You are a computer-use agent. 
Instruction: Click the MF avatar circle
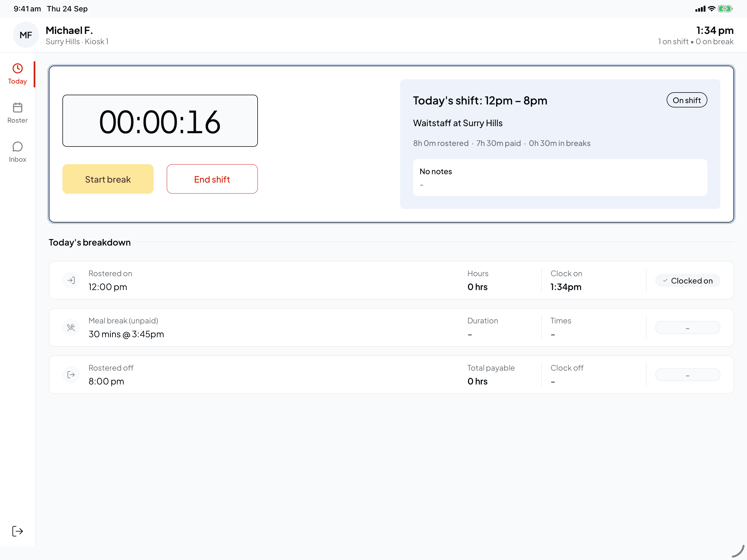coord(26,35)
